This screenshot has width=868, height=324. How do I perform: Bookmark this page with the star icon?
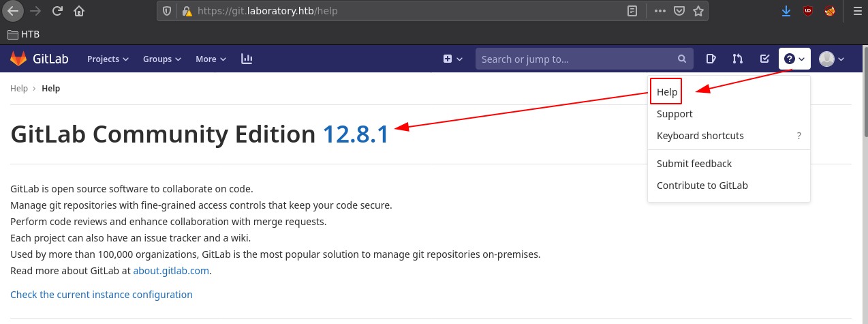[x=698, y=11]
